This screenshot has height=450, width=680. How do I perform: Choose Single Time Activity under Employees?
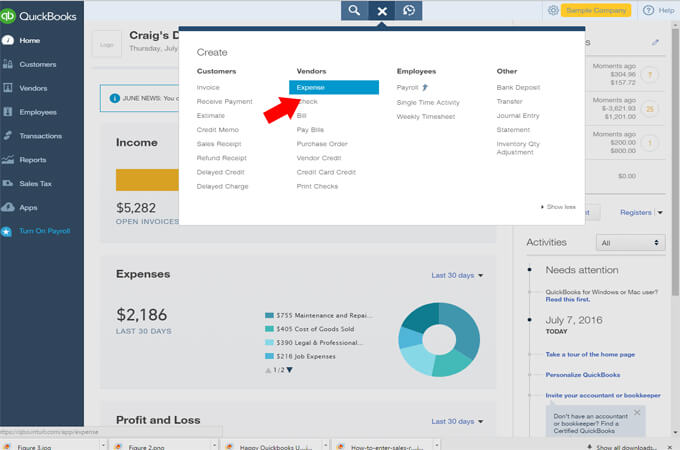point(428,103)
